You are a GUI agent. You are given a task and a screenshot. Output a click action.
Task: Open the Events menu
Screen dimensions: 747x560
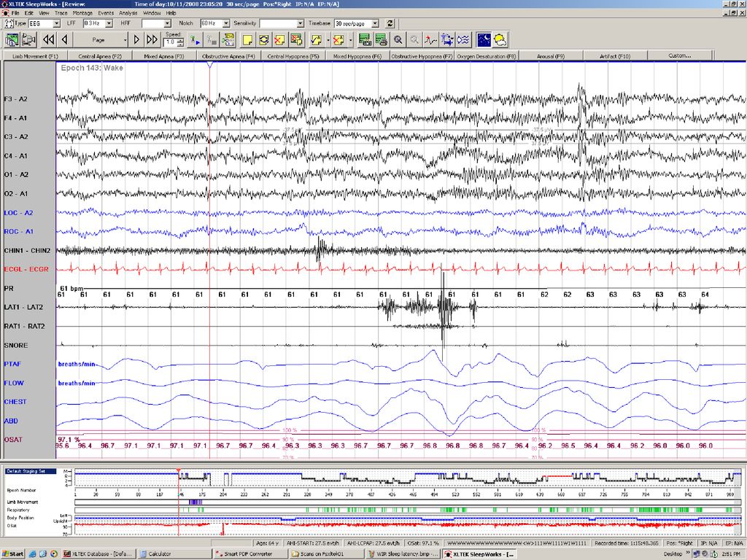tap(106, 13)
